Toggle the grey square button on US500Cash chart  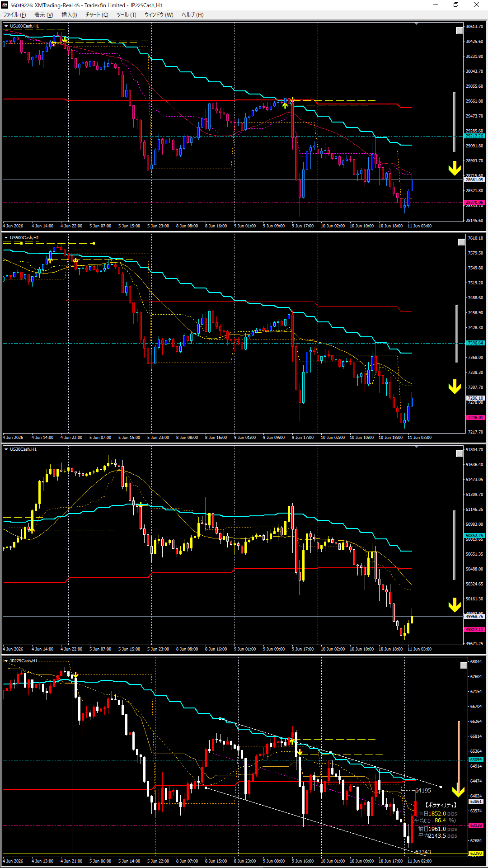pyautogui.click(x=461, y=242)
